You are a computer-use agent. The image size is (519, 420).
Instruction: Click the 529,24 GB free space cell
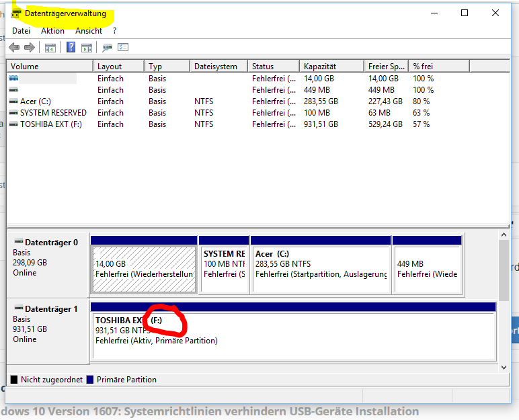click(385, 124)
